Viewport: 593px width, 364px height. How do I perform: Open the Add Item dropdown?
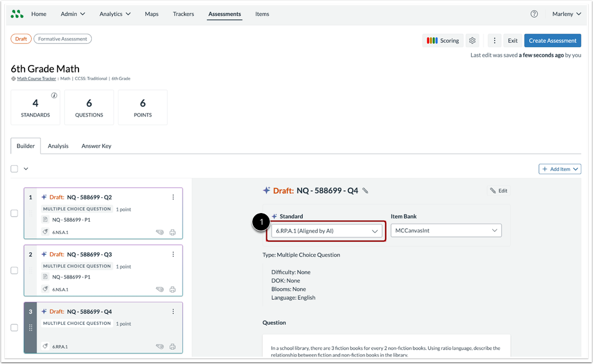pos(560,169)
